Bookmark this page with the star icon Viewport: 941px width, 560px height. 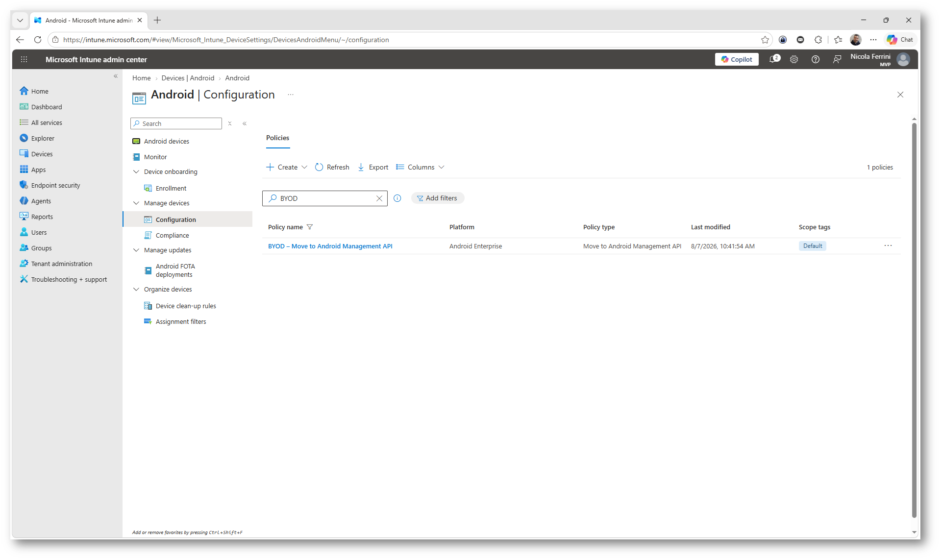click(765, 40)
